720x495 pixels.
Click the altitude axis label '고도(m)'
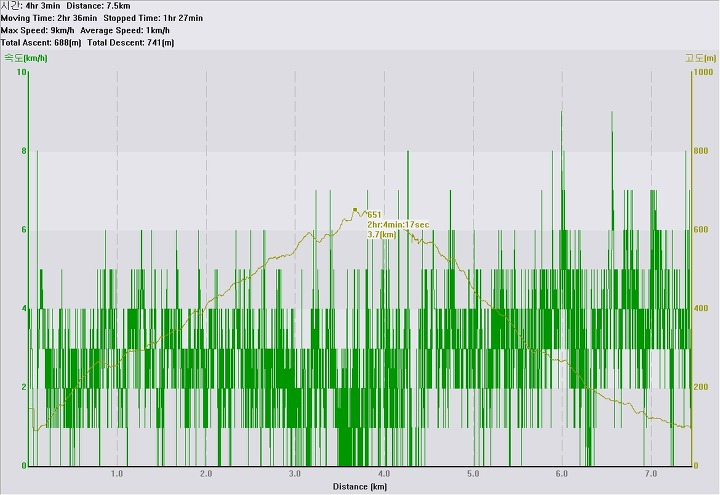[701, 58]
